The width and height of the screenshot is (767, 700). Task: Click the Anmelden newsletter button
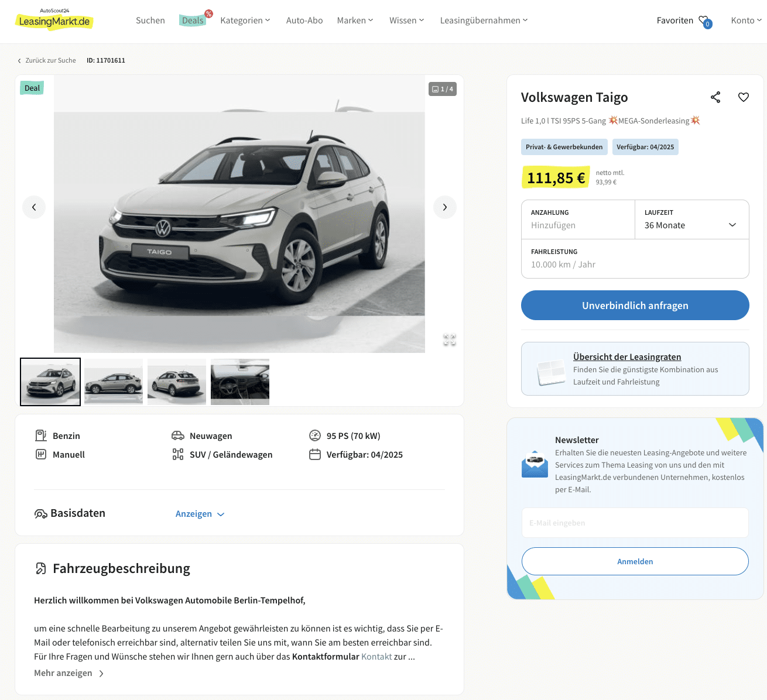(635, 561)
